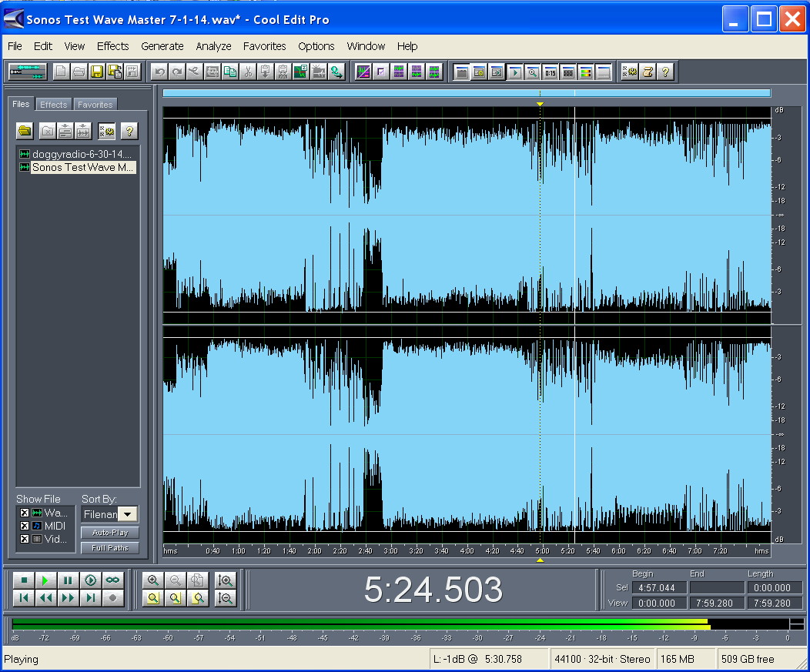Click the 5:24.503 time display

433,590
